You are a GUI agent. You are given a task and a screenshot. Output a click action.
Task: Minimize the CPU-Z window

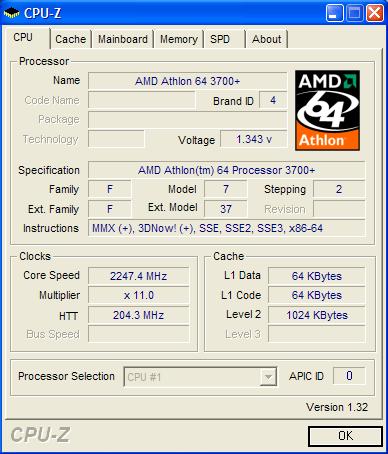(x=334, y=13)
